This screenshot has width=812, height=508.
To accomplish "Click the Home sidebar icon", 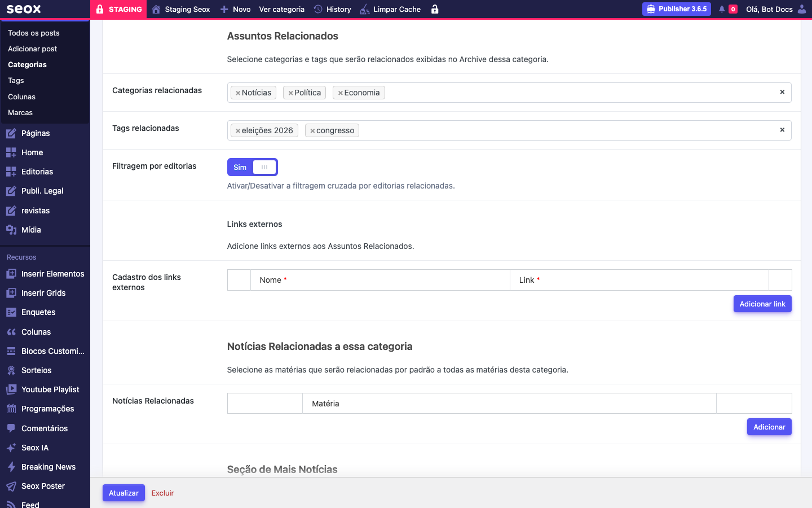I will coord(11,152).
